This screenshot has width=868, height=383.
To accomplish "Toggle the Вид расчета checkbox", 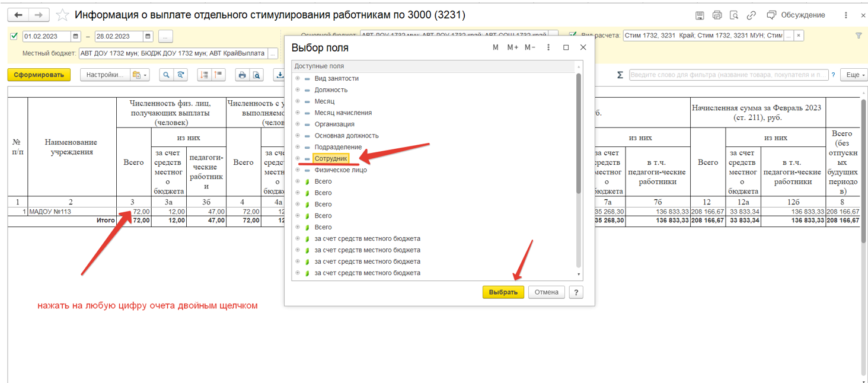I will pyautogui.click(x=573, y=36).
